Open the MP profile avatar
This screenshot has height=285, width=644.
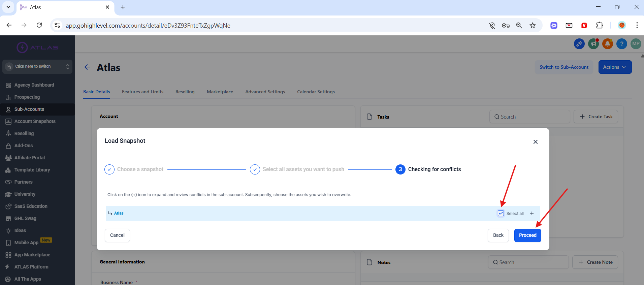pos(636,44)
